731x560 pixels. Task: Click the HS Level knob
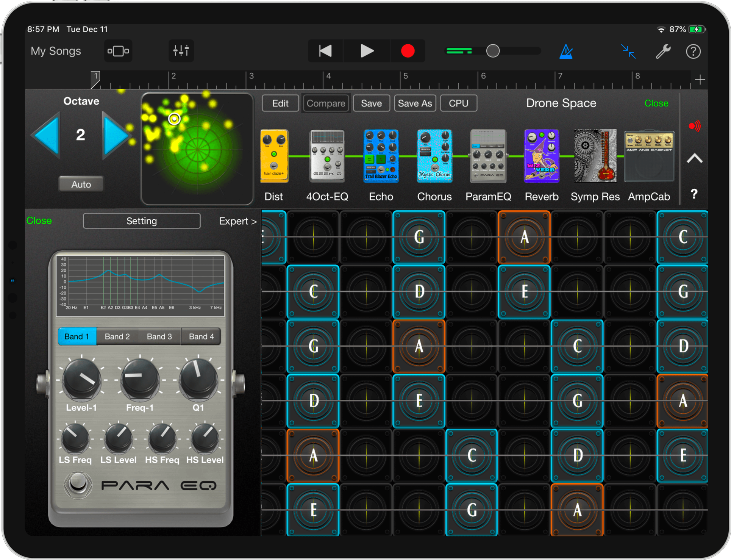coord(205,439)
